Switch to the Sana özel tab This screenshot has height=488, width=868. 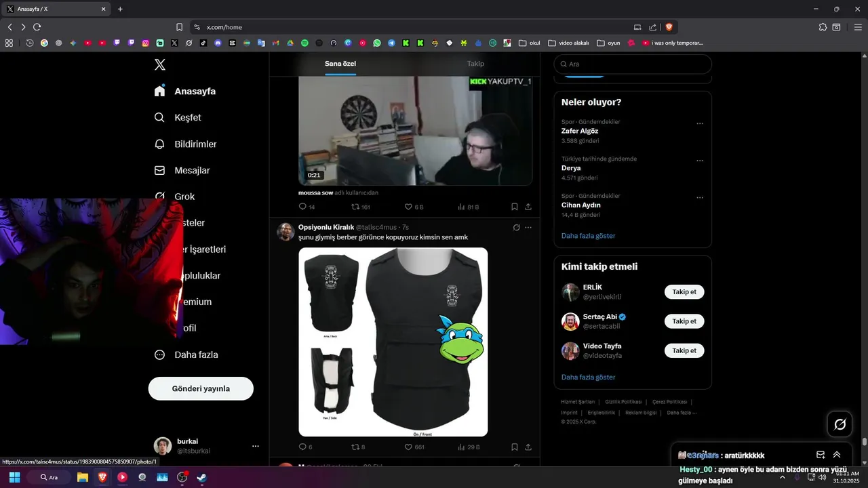pyautogui.click(x=340, y=64)
